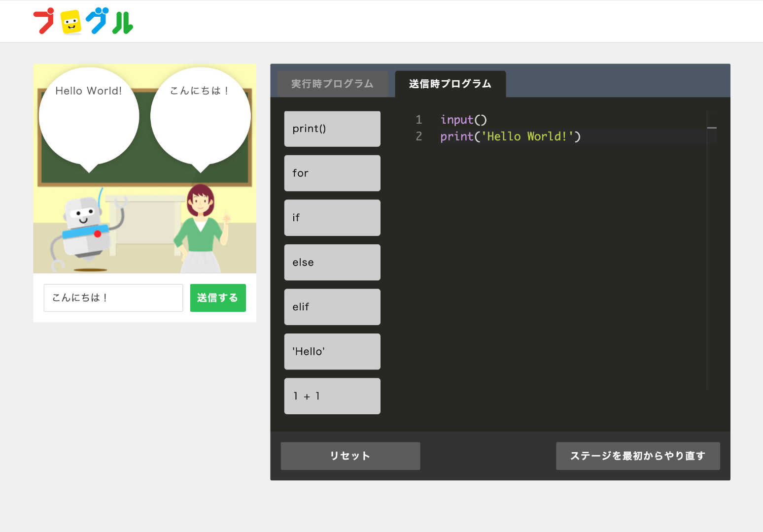The image size is (763, 532).
Task: Click the Proguru logo
Action: pos(83,22)
